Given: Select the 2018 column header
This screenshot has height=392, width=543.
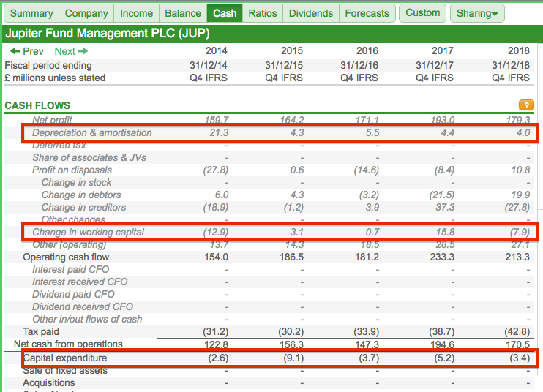Looking at the screenshot, I should click(519, 51).
